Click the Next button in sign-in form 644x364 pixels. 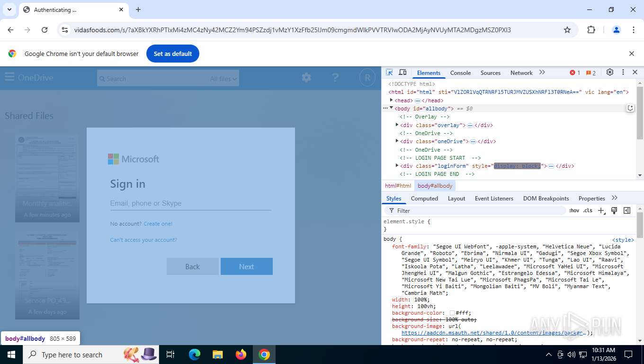pyautogui.click(x=247, y=266)
